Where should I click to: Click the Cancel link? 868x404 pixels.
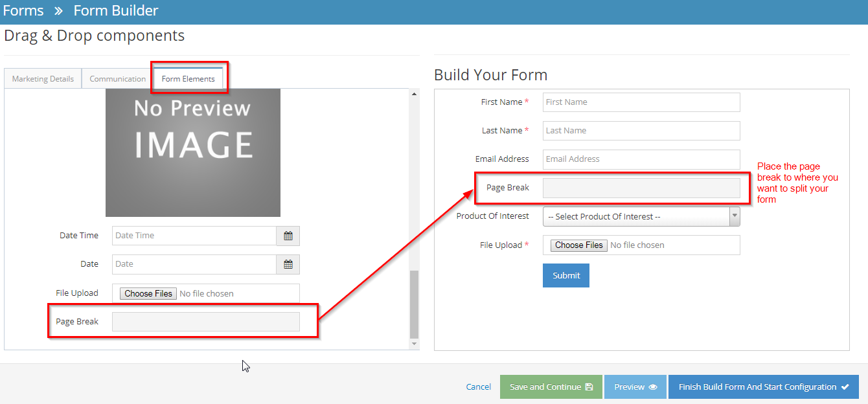pyautogui.click(x=478, y=387)
